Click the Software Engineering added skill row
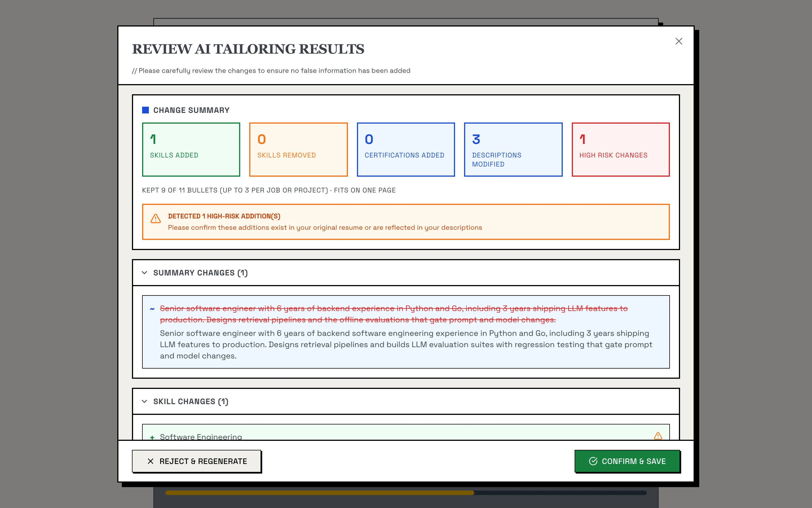This screenshot has height=508, width=812. pyautogui.click(x=406, y=432)
